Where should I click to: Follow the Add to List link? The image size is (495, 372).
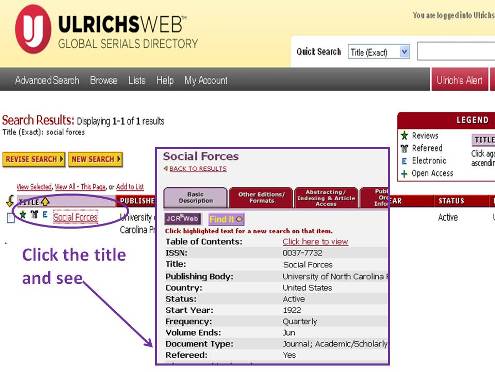pyautogui.click(x=130, y=187)
